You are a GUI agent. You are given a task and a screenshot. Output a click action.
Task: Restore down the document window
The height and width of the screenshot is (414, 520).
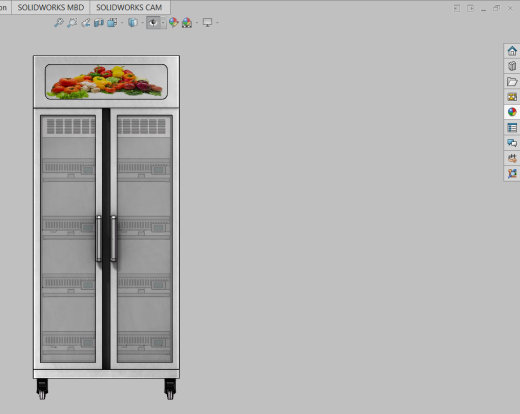[497, 8]
